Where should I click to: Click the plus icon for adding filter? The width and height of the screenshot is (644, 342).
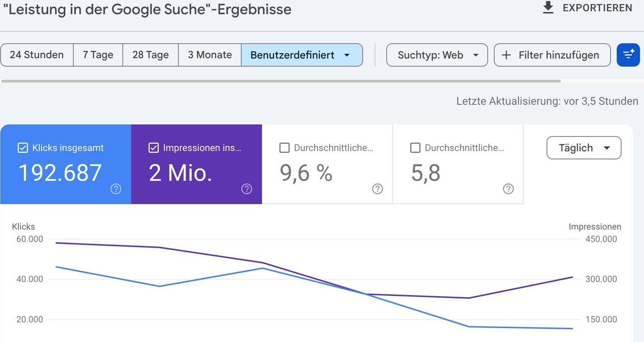[506, 55]
